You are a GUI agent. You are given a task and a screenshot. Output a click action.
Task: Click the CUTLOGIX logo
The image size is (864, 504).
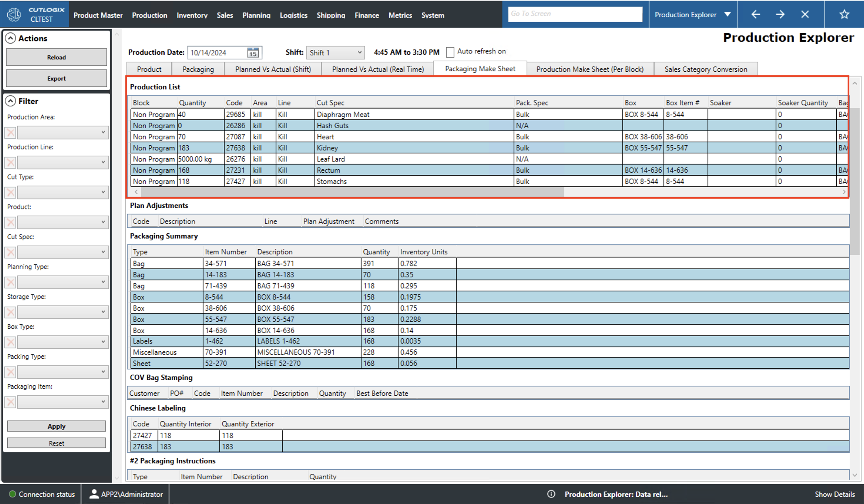click(x=14, y=14)
